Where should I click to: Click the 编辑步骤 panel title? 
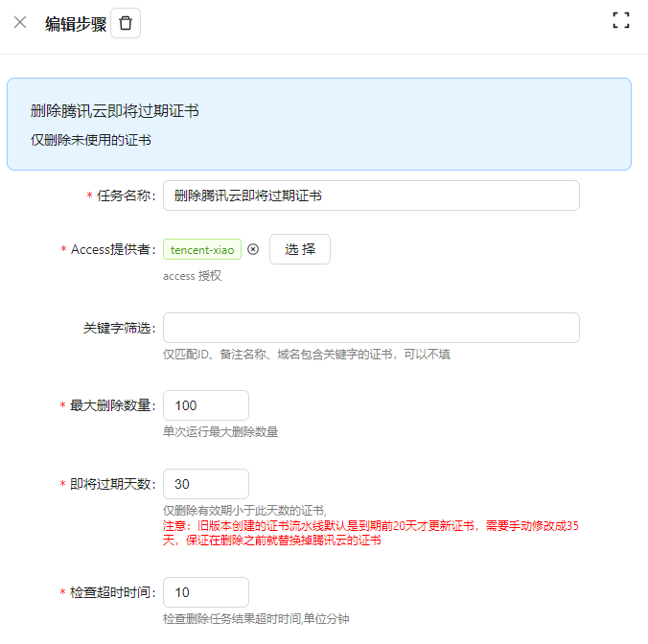coord(76,24)
